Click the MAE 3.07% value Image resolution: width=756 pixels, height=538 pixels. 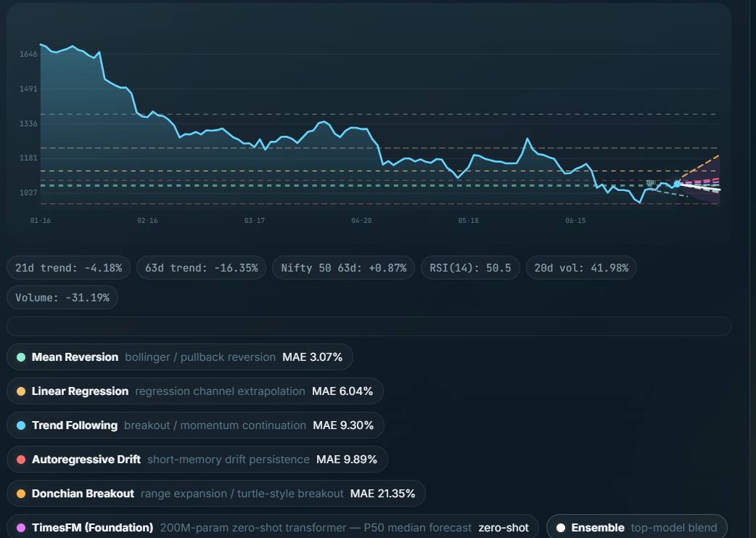tap(313, 357)
